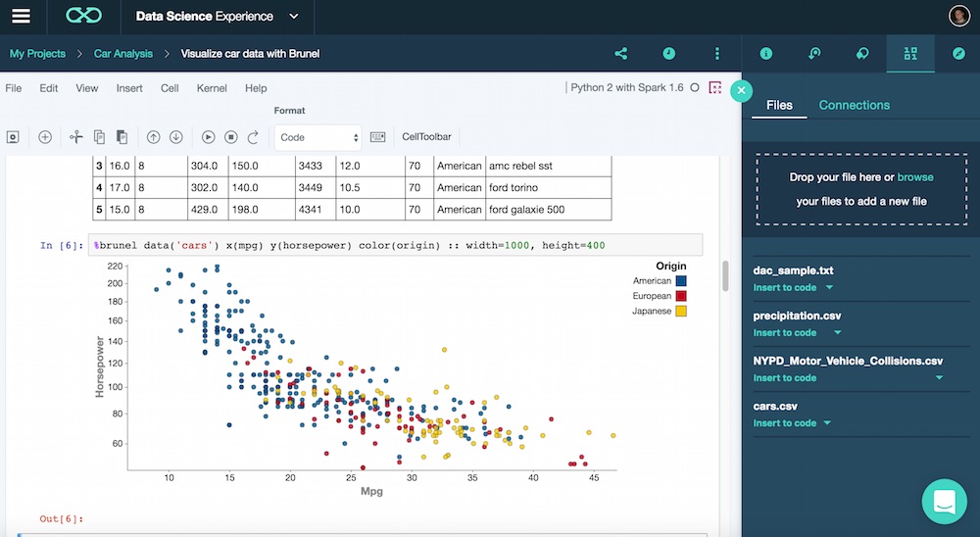
Task: Click the compass icon in top bar
Action: pos(958,54)
